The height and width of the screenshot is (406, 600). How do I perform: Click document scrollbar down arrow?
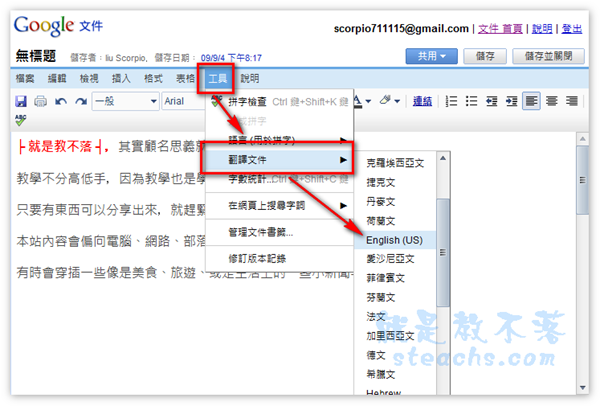pos(582,388)
